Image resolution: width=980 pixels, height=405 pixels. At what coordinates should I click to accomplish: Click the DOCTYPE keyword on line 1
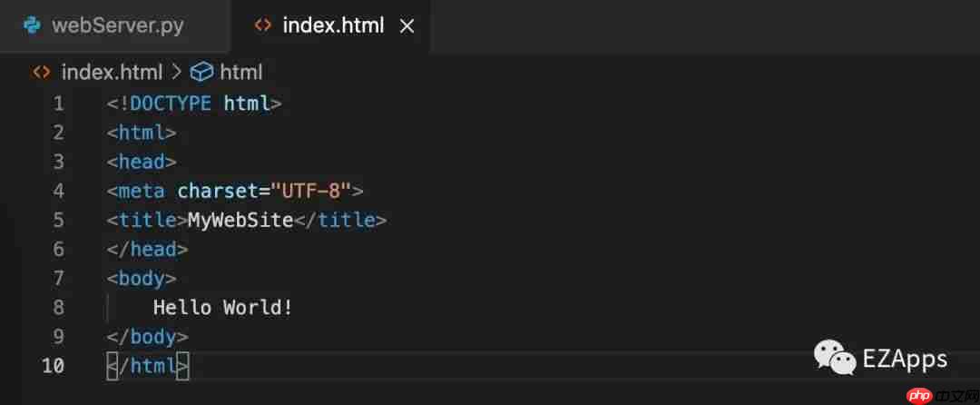[171, 104]
